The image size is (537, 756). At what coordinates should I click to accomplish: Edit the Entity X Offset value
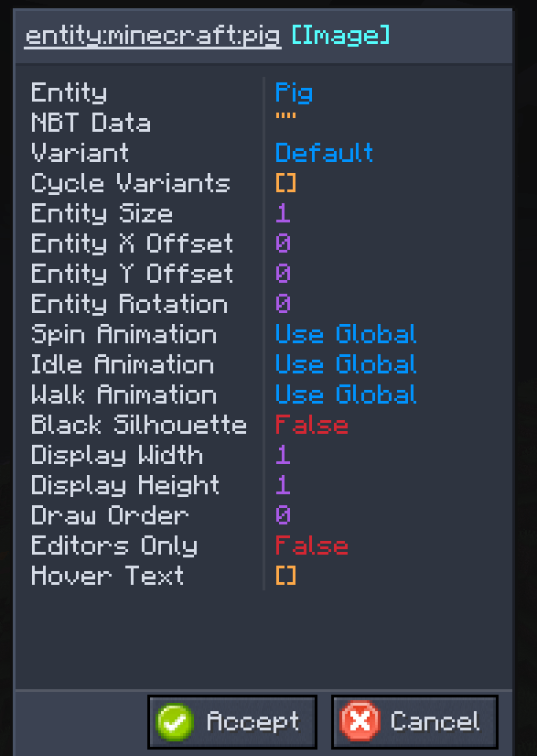(x=283, y=243)
